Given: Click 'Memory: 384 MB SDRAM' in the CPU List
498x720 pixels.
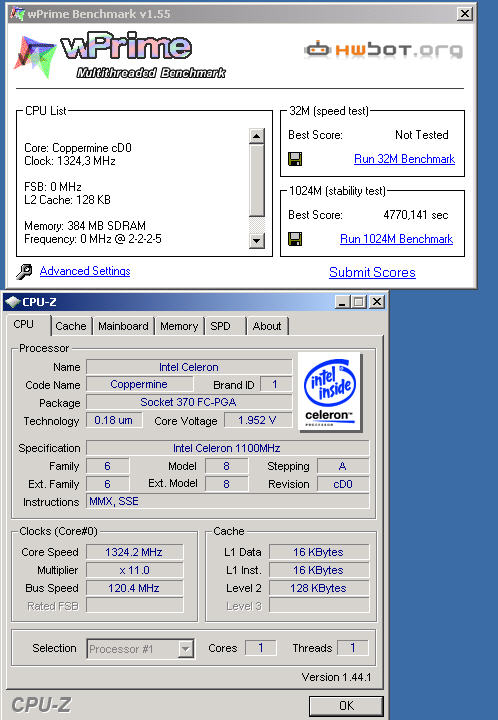Looking at the screenshot, I should 85,226.
